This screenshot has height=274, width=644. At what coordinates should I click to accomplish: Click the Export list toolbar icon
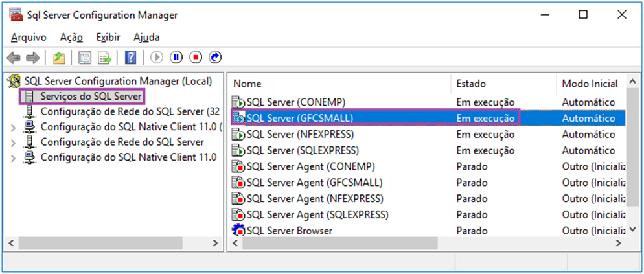(x=104, y=58)
